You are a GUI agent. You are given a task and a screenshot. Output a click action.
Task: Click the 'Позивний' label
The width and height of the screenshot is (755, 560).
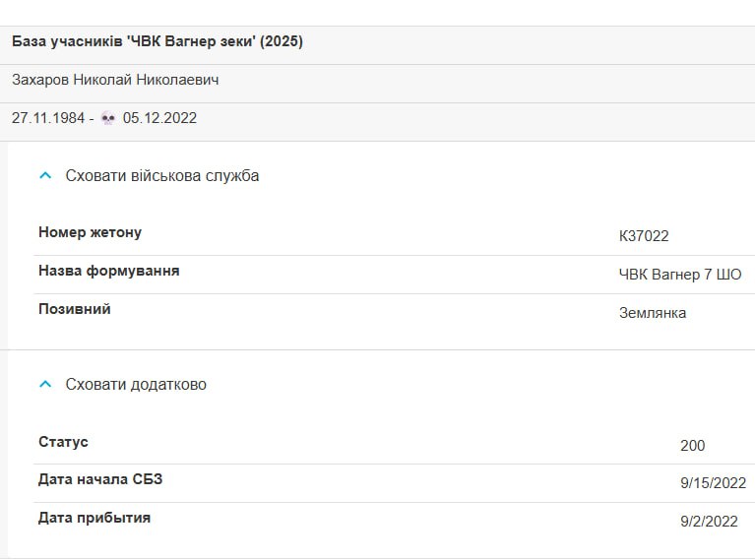point(75,309)
